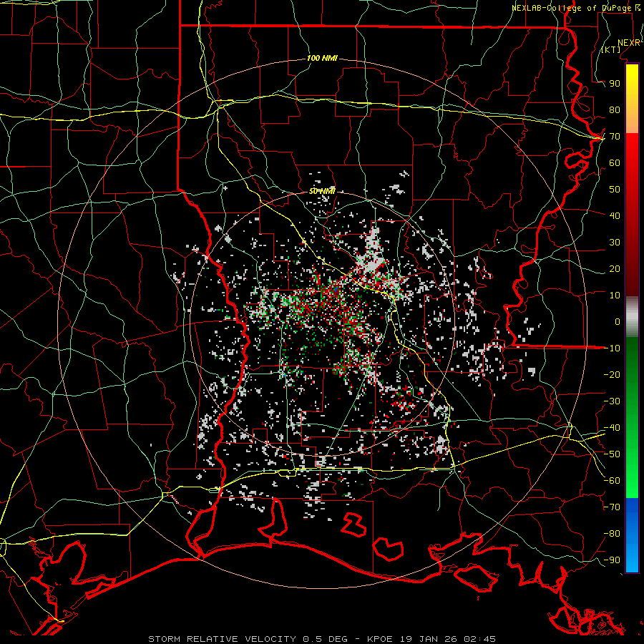Select the 0 scale value
The height and width of the screenshot is (644, 644).
pos(618,321)
